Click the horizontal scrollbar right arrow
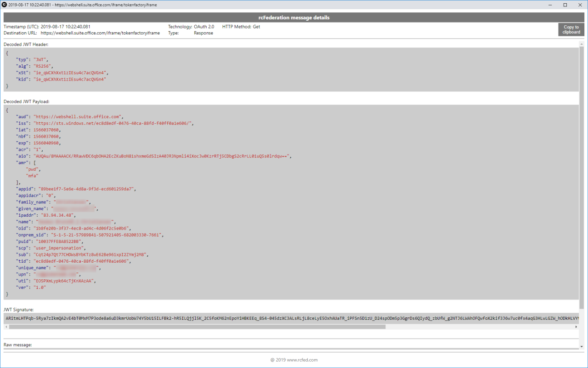588x368 pixels. pos(577,327)
